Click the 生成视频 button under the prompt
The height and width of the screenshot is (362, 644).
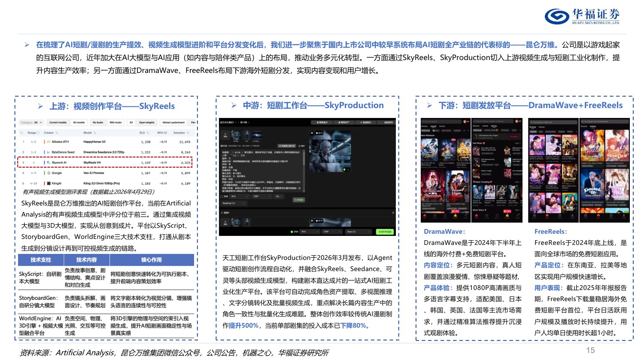[x=299, y=200]
